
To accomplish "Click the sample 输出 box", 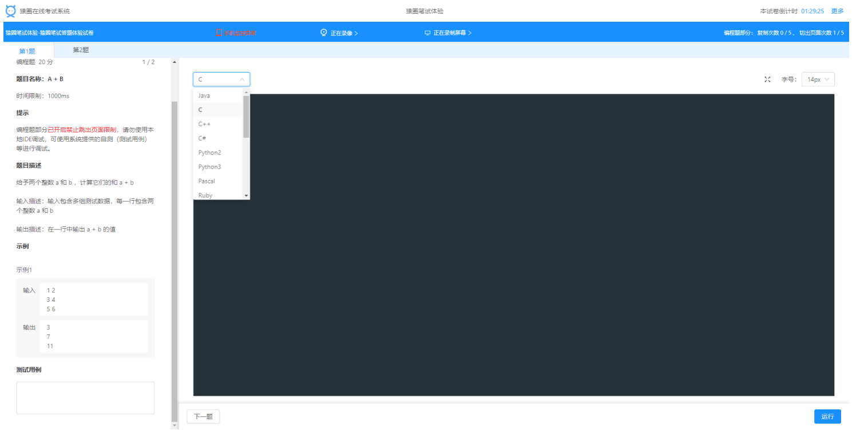I will point(94,336).
